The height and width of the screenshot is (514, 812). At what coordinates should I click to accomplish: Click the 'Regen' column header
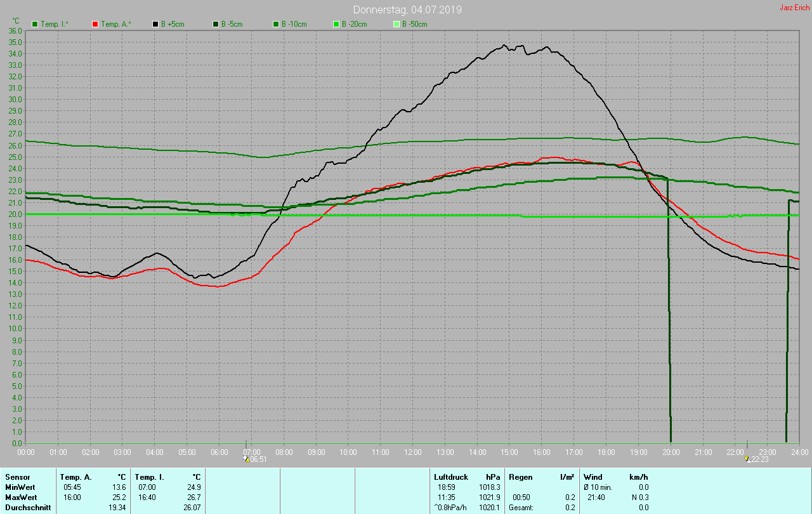click(520, 477)
